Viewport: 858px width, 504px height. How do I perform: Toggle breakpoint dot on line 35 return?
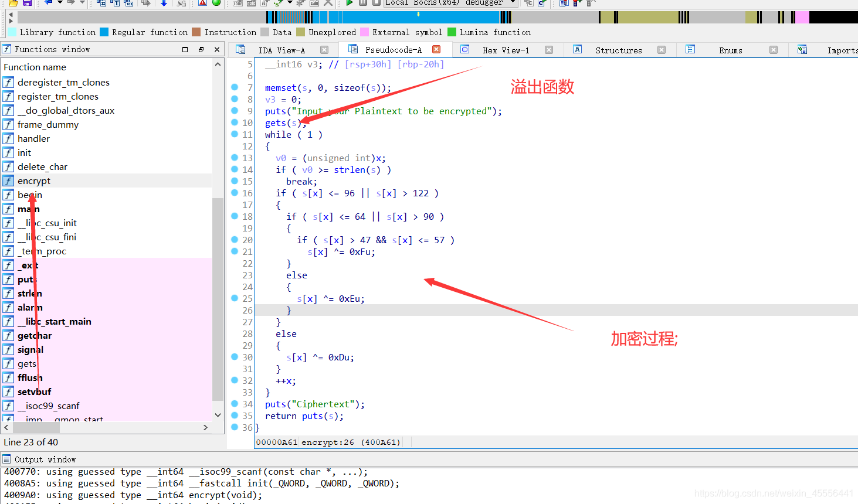[235, 415]
